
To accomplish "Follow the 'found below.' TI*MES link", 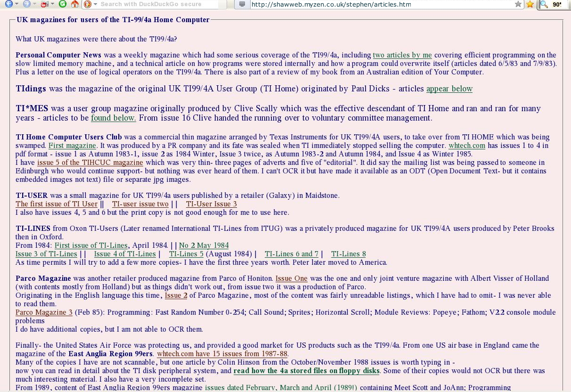I will pos(114,118).
